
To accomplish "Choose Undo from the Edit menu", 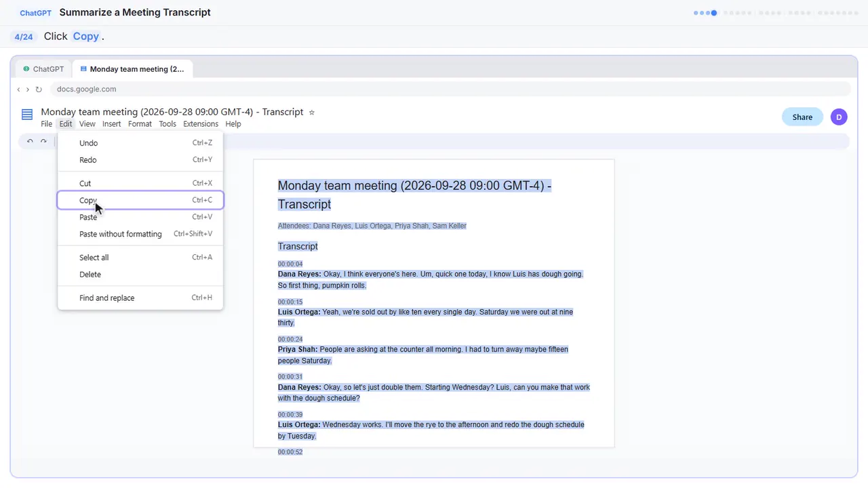I will pos(140,143).
